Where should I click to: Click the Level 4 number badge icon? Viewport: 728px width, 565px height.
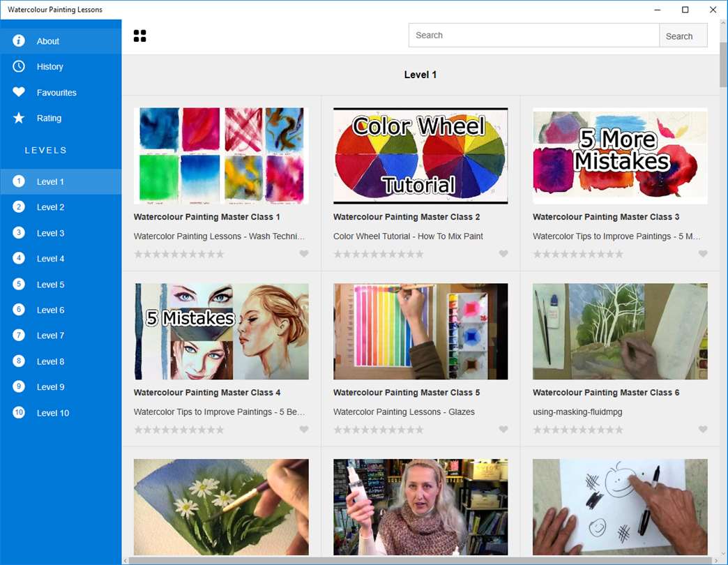point(19,258)
